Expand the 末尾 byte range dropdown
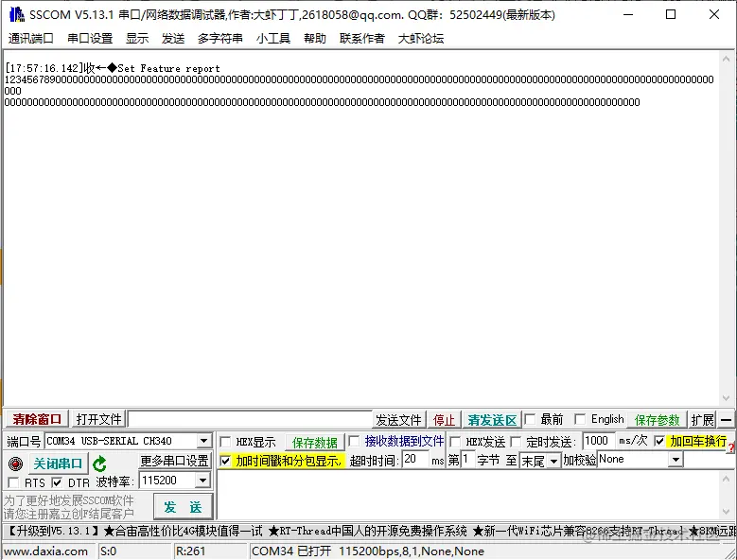 click(x=554, y=461)
